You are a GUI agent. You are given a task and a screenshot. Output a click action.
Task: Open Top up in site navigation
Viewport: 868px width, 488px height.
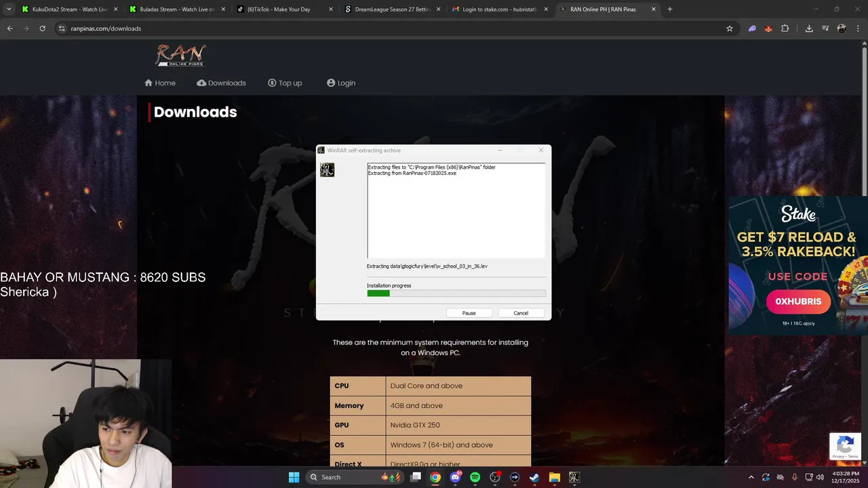click(285, 83)
